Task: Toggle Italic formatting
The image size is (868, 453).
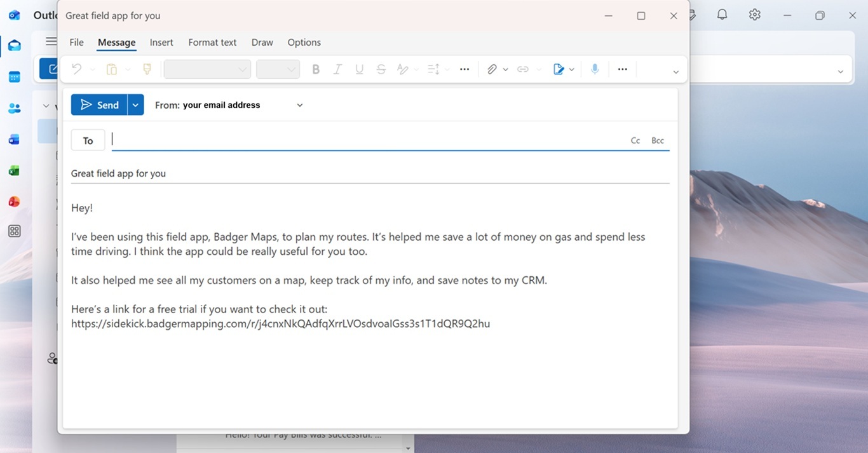Action: pos(337,69)
